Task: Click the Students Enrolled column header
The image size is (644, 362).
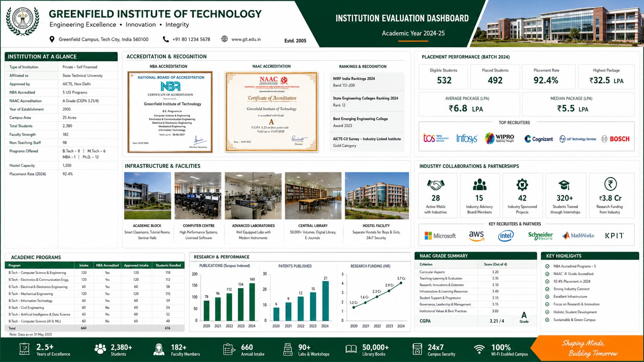Action: tap(168, 265)
